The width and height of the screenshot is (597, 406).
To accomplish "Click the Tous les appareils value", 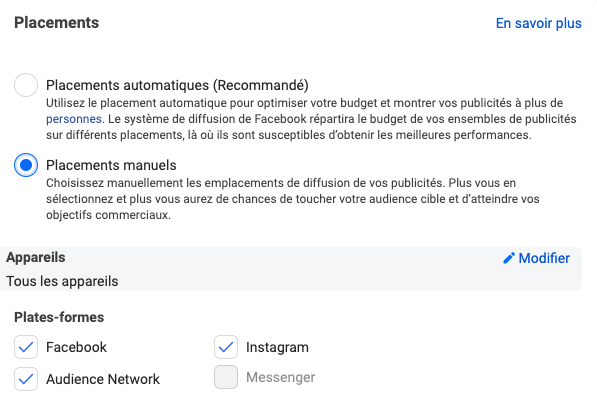I will pyautogui.click(x=62, y=281).
